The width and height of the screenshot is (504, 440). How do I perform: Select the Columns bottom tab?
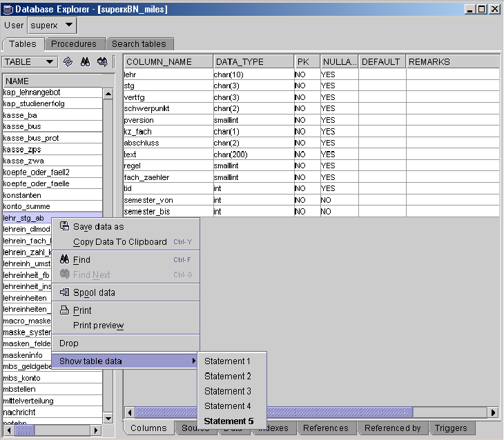coord(148,428)
